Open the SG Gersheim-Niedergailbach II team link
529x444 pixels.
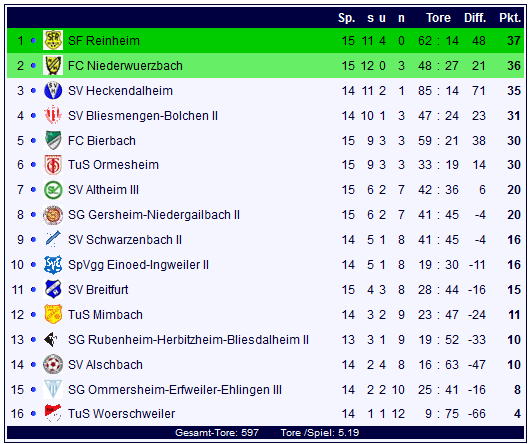point(154,215)
